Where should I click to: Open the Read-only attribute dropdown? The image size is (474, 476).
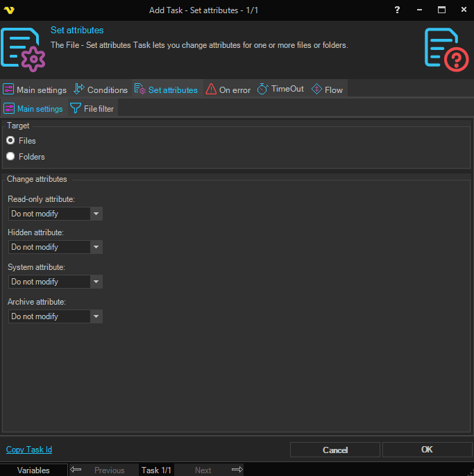pos(96,214)
